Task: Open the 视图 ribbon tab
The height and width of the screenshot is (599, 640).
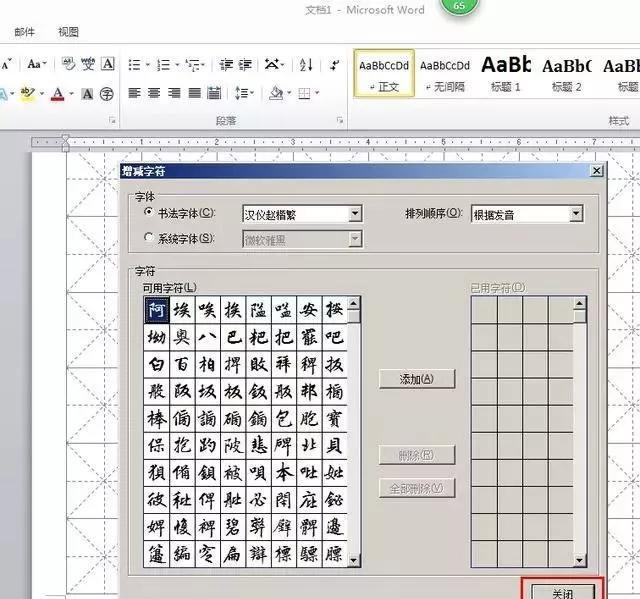Action: tap(68, 32)
